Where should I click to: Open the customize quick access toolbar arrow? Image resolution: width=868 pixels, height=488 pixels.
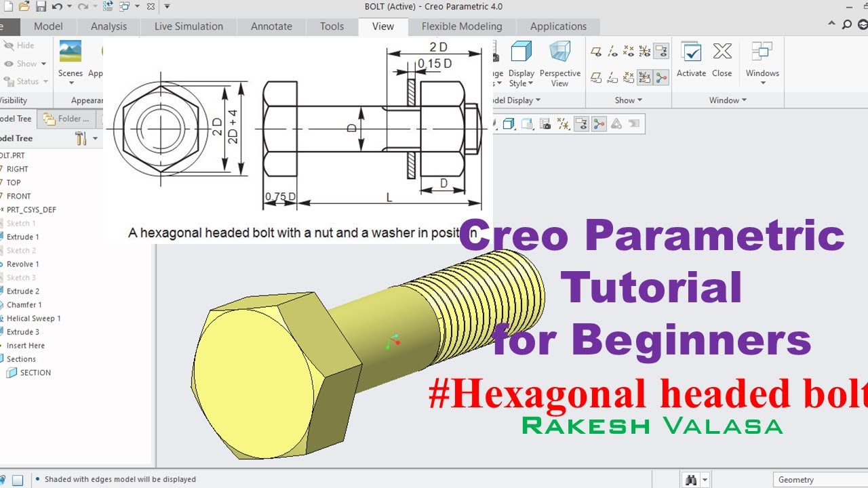pos(167,7)
